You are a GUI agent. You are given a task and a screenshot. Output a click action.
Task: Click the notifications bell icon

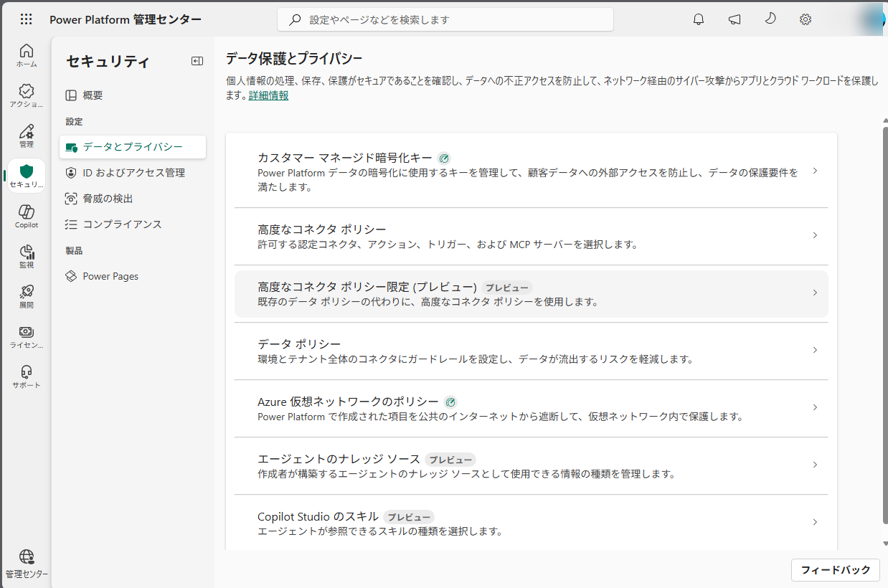[699, 19]
